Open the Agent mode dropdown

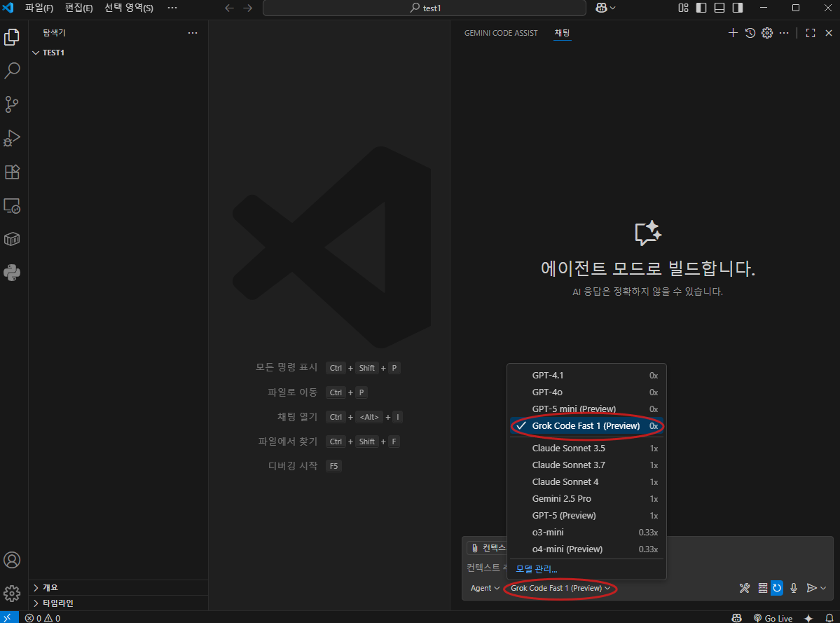[x=485, y=588]
